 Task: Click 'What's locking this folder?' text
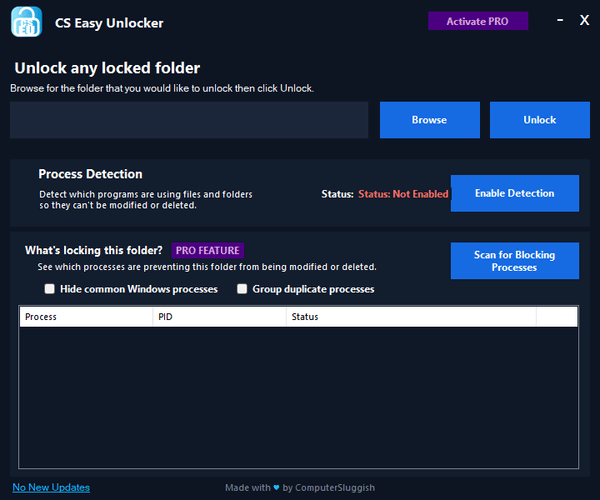[x=94, y=250]
